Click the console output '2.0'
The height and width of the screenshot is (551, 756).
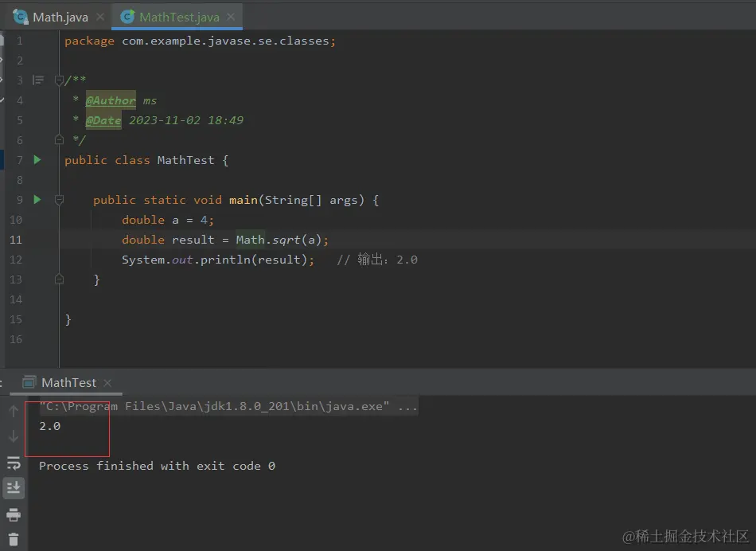click(49, 426)
